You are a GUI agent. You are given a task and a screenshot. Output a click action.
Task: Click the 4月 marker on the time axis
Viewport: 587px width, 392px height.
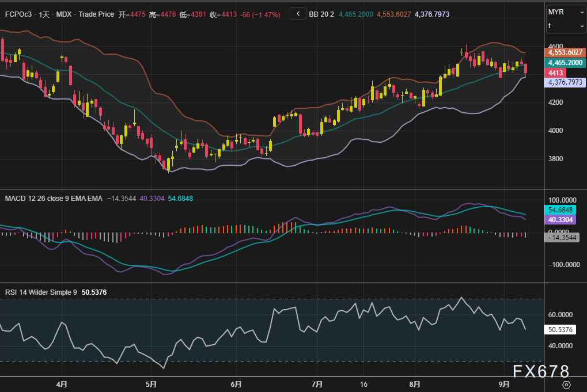pyautogui.click(x=62, y=384)
